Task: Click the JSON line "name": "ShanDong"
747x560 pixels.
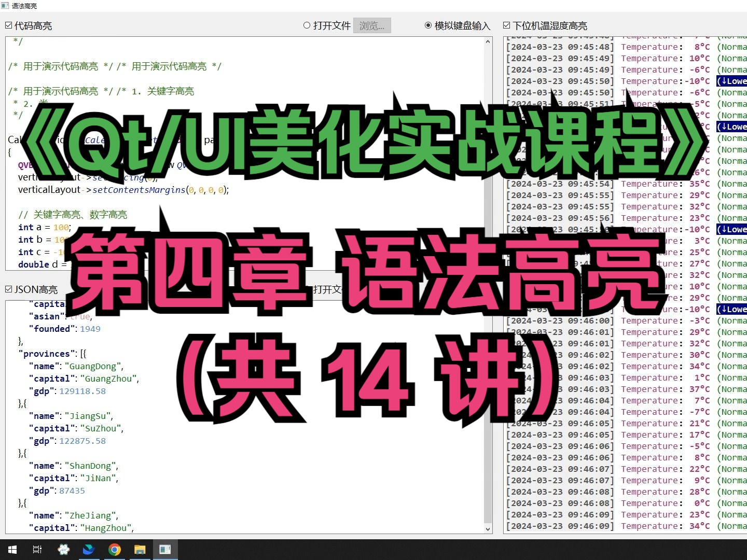Action: click(x=74, y=466)
